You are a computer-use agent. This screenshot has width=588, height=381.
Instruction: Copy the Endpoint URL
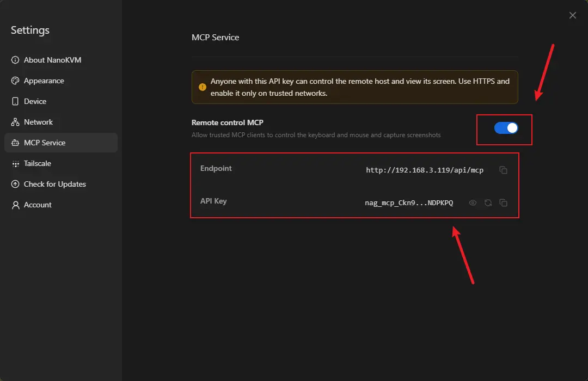503,170
